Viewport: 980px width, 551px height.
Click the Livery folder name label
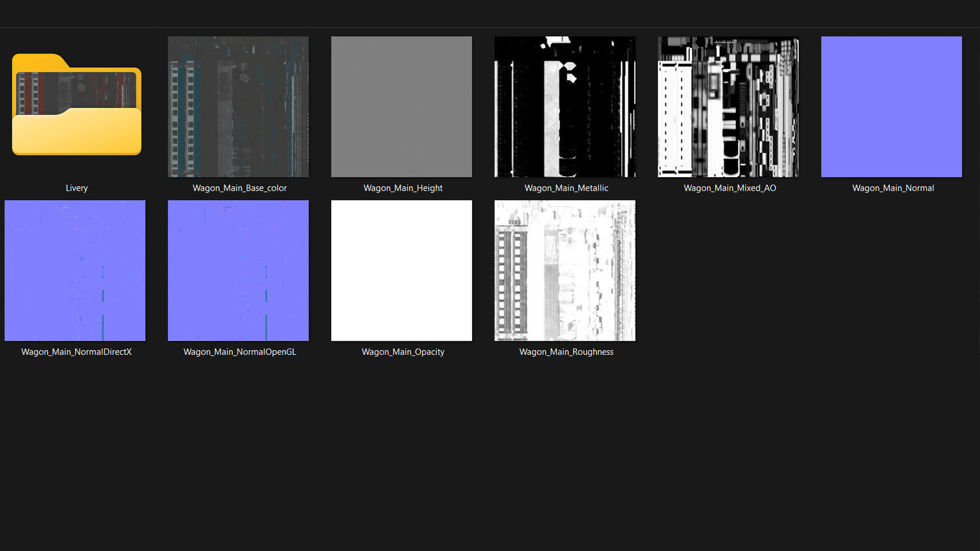pyautogui.click(x=77, y=188)
